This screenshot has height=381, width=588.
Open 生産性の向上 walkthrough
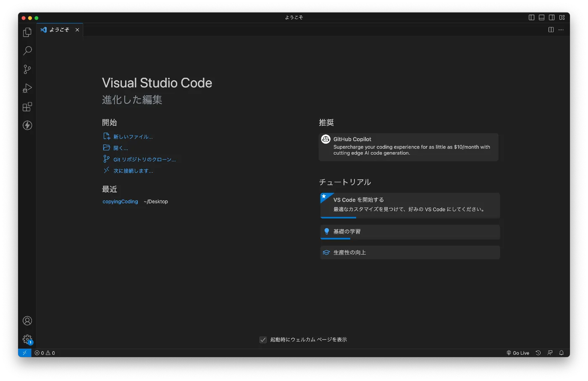click(410, 252)
